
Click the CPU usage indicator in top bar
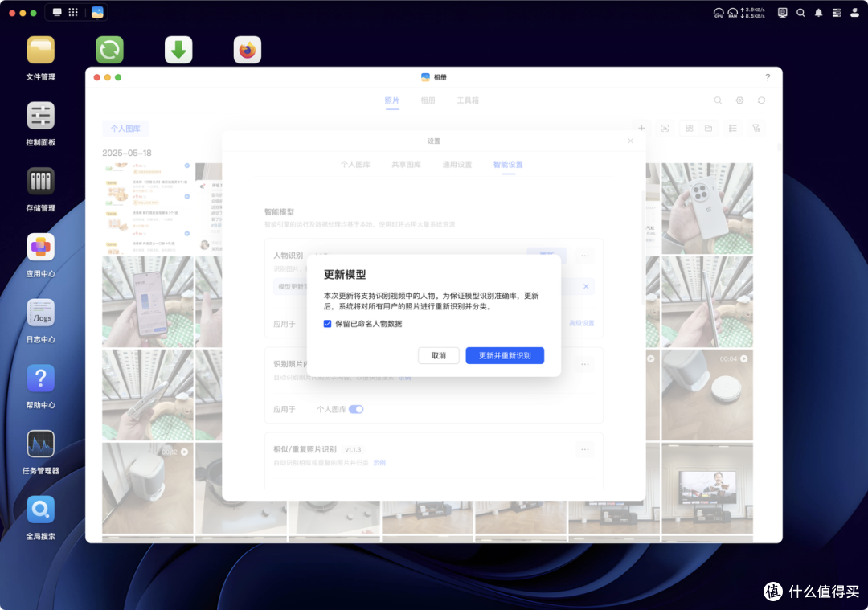[x=718, y=13]
